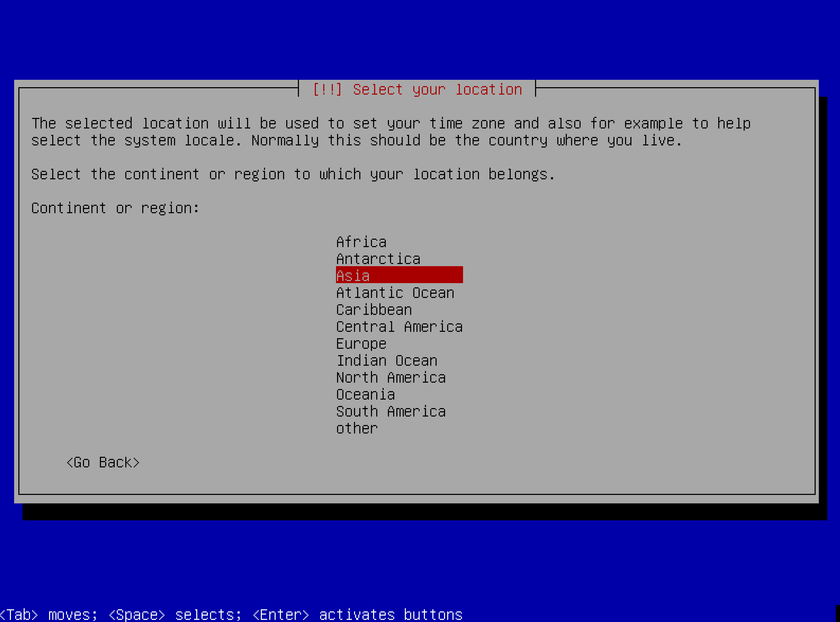
Task: Click the 'Select the continent or region' prompt
Action: point(293,174)
